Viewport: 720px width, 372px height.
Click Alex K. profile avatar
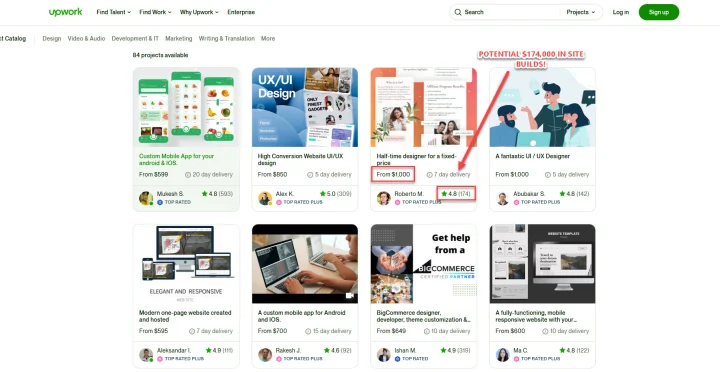(265, 198)
